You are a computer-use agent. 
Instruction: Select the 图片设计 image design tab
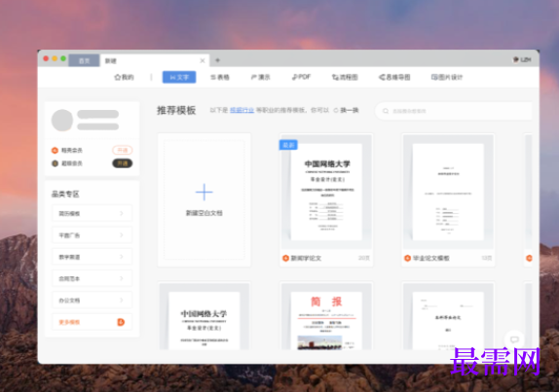coord(447,77)
